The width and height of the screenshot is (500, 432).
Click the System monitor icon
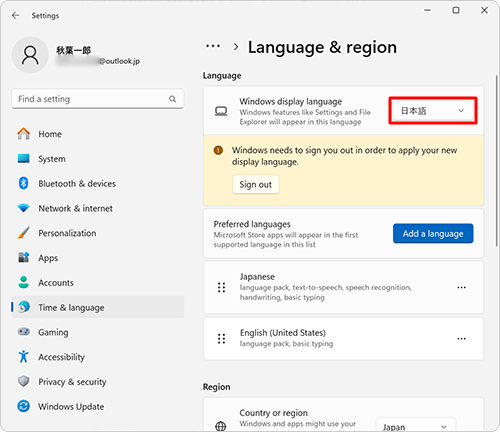click(x=23, y=159)
